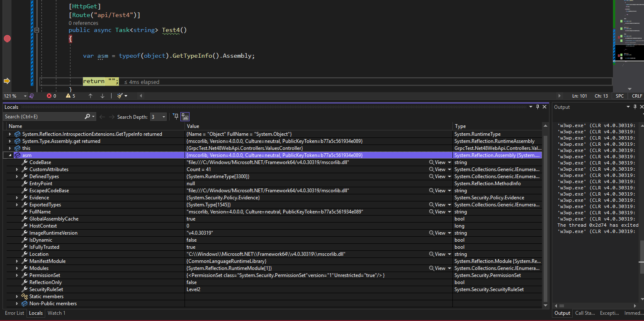Open the Call Stack tab

coord(585,313)
